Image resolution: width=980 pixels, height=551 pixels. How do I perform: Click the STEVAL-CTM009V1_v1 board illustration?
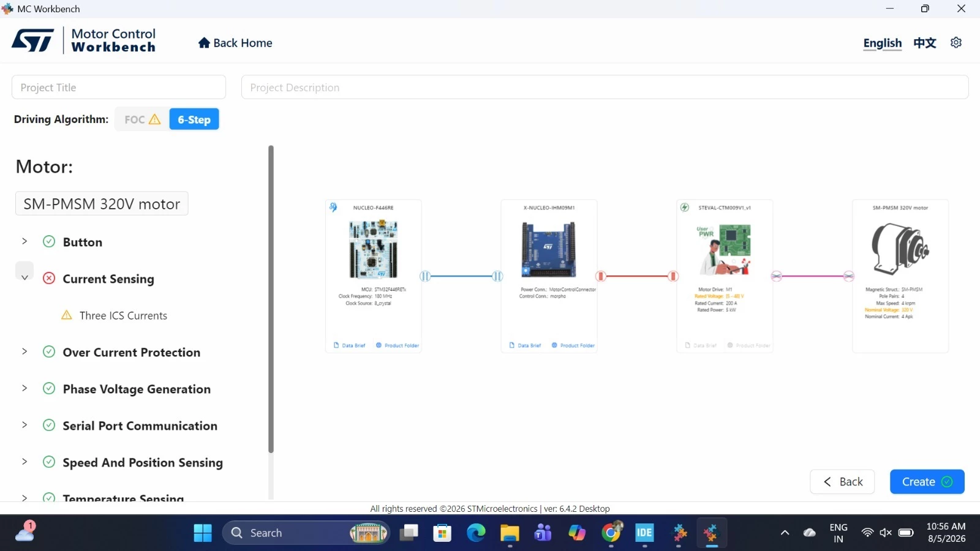pyautogui.click(x=725, y=250)
